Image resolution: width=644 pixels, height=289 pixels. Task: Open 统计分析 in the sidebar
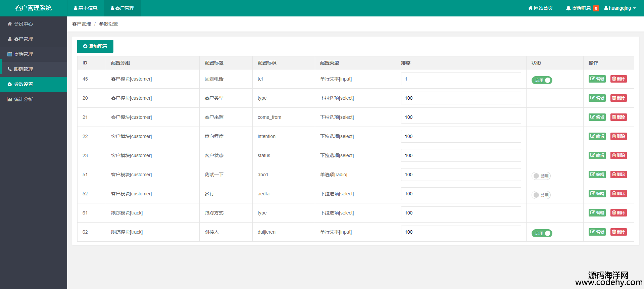pyautogui.click(x=34, y=99)
